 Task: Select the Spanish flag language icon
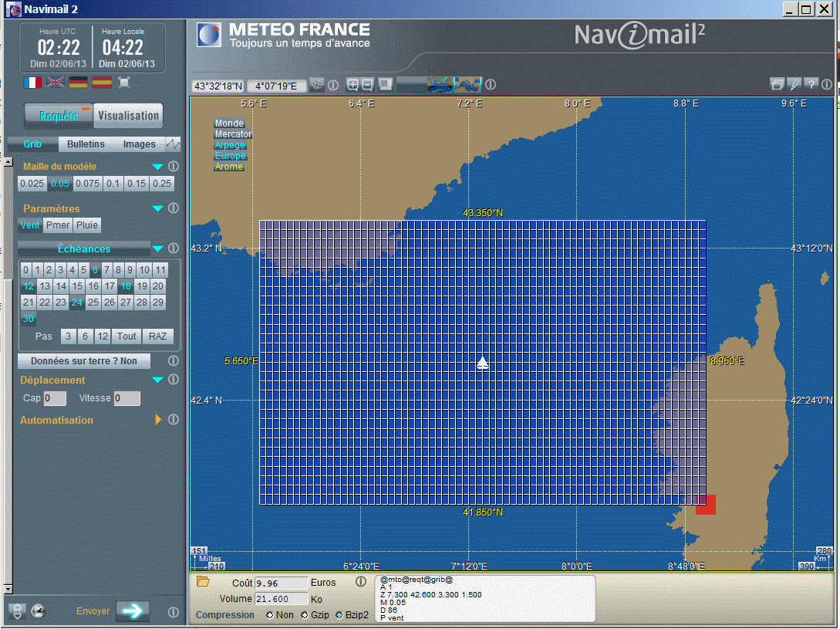[102, 82]
